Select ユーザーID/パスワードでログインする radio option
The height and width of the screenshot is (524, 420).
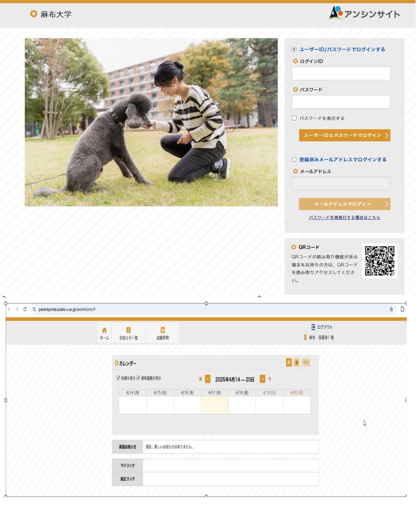pos(294,49)
